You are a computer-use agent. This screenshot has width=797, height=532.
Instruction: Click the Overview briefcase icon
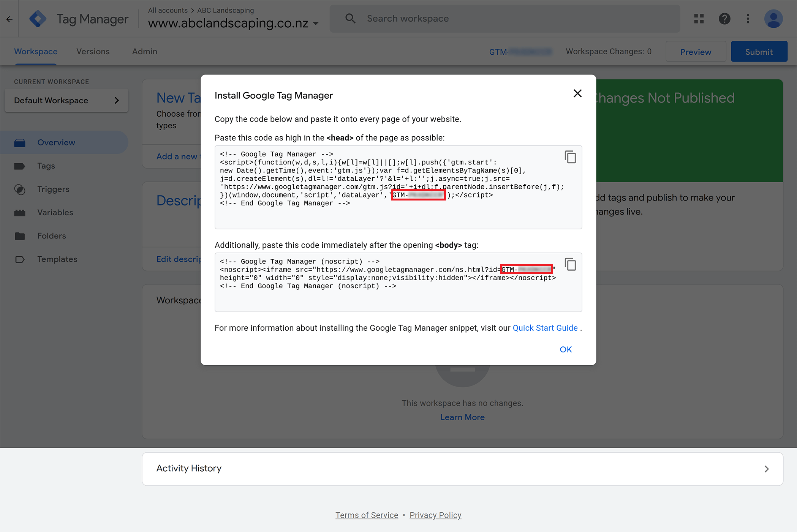coord(20,143)
